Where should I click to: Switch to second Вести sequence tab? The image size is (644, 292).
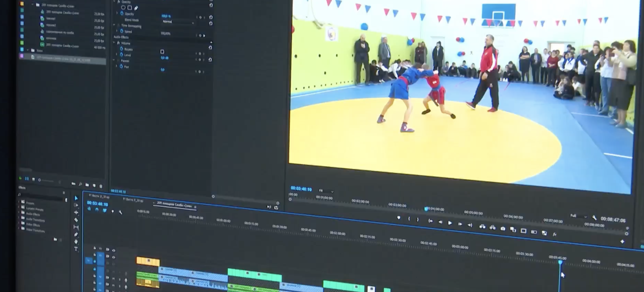click(133, 200)
